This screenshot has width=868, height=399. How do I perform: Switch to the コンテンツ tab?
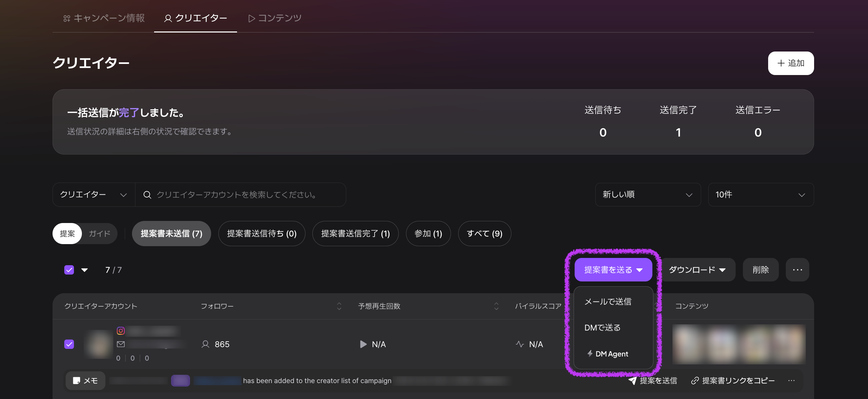(275, 18)
